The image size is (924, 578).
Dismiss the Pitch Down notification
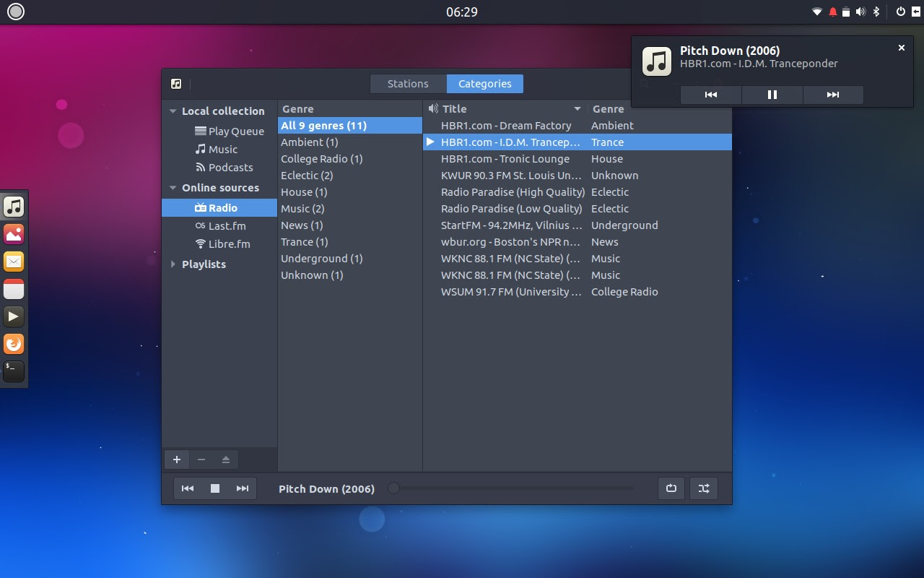902,48
